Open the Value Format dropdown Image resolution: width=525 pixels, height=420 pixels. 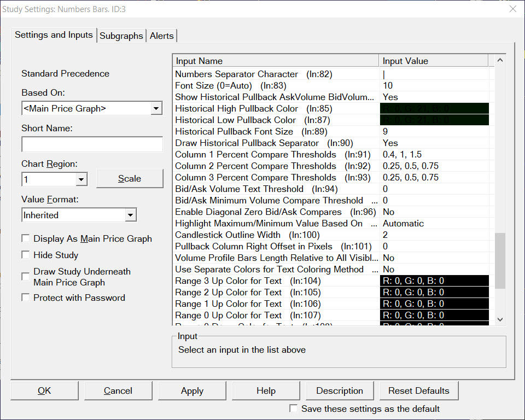coord(130,215)
